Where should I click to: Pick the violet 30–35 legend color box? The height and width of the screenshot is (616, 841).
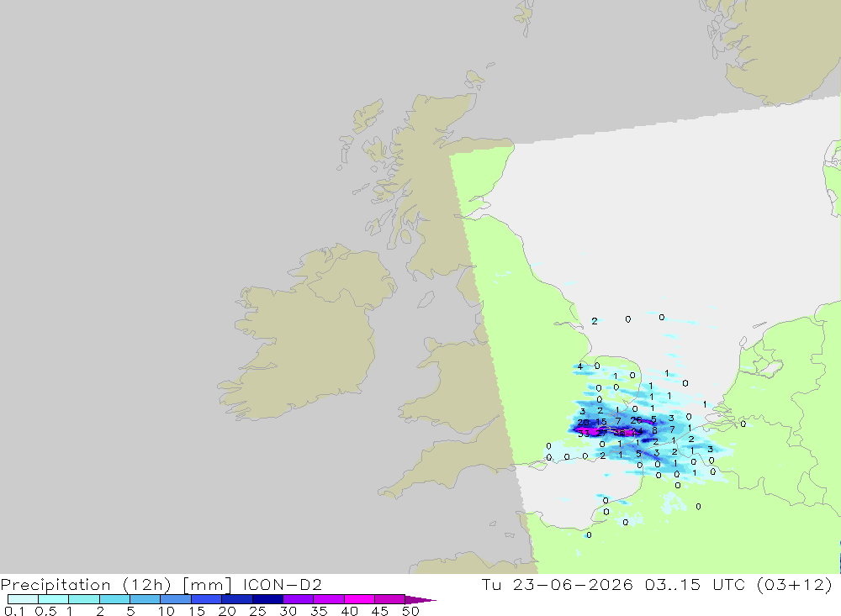coord(299,599)
